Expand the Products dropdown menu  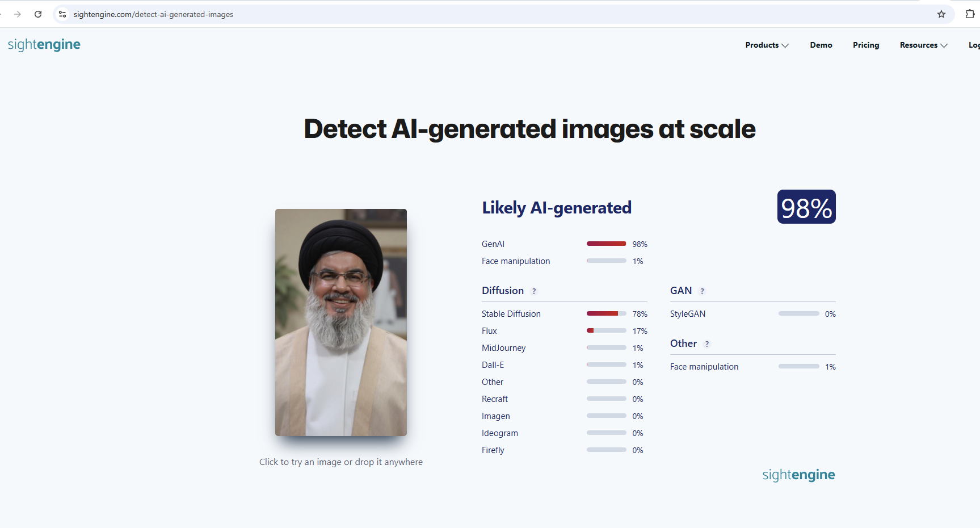tap(767, 45)
